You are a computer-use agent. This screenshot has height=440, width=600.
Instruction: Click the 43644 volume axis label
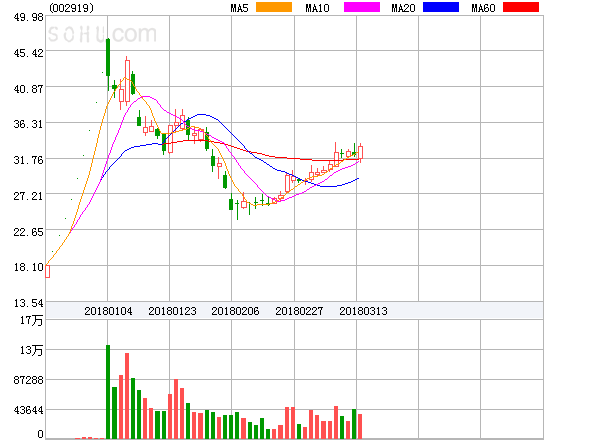[29, 410]
